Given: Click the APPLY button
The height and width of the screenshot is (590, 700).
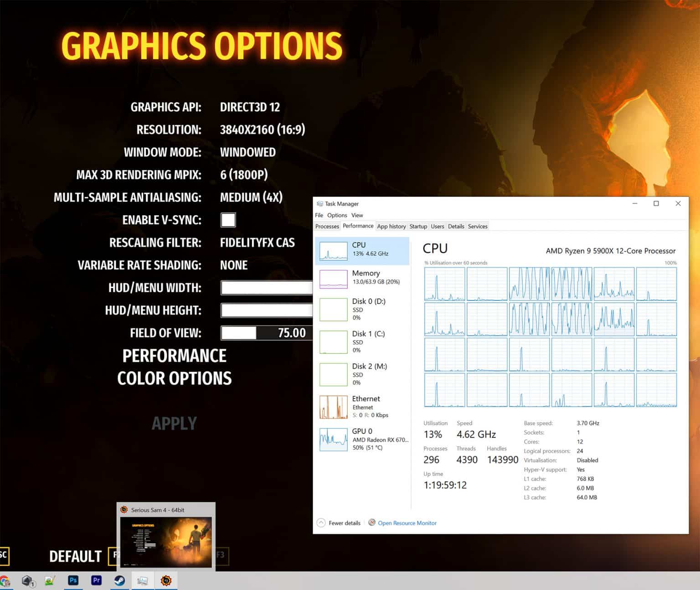Looking at the screenshot, I should click(175, 423).
